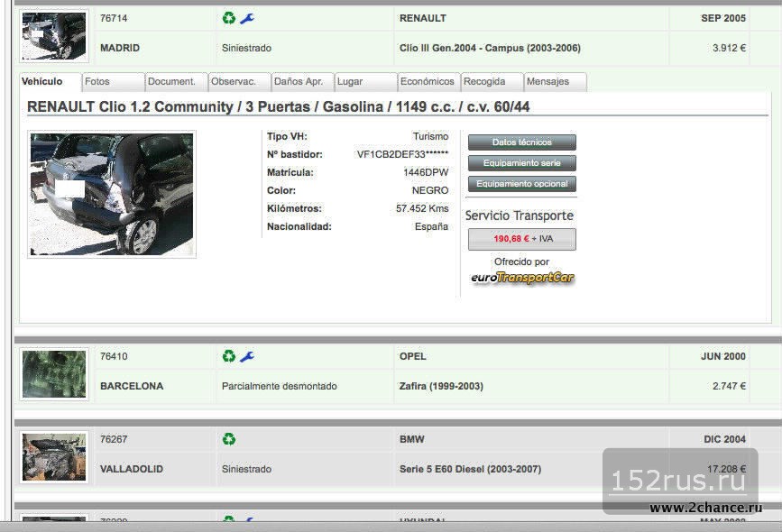
Task: Open the Opel Zafira thumbnail in row 76410
Action: (x=54, y=374)
